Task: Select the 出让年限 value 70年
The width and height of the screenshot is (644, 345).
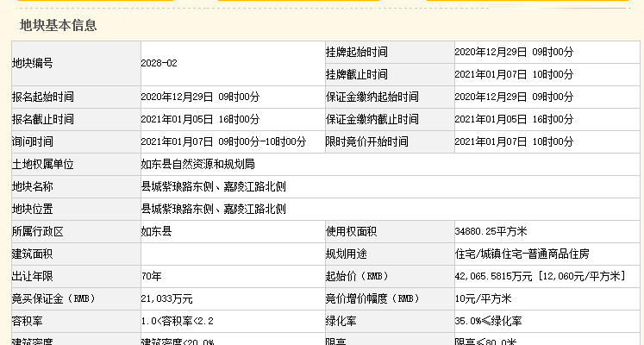Action: [151, 276]
